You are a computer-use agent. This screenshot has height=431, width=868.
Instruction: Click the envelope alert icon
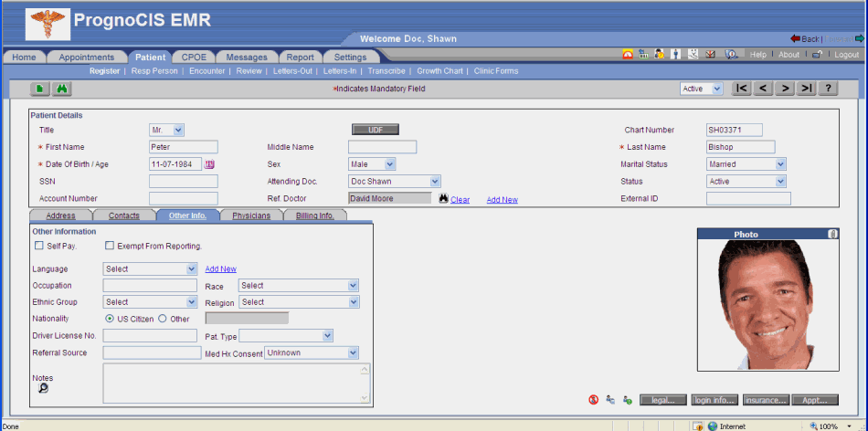pyautogui.click(x=710, y=54)
